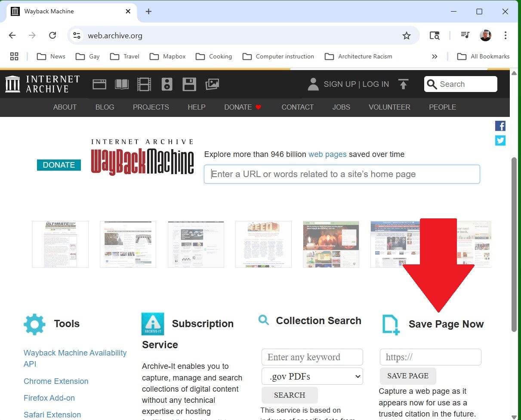Open the All Bookmarks folder
The width and height of the screenshot is (521, 420).
click(483, 56)
